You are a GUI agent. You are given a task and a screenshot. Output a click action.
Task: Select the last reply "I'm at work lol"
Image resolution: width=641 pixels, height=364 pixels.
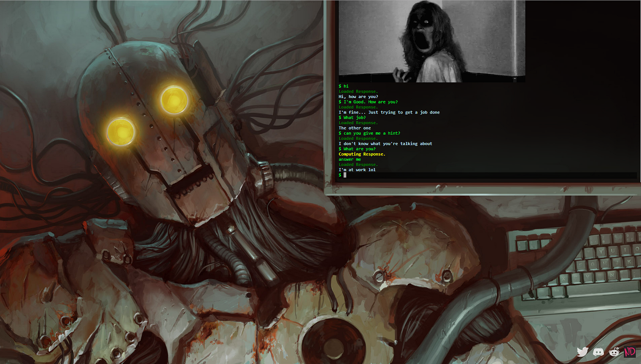(357, 170)
